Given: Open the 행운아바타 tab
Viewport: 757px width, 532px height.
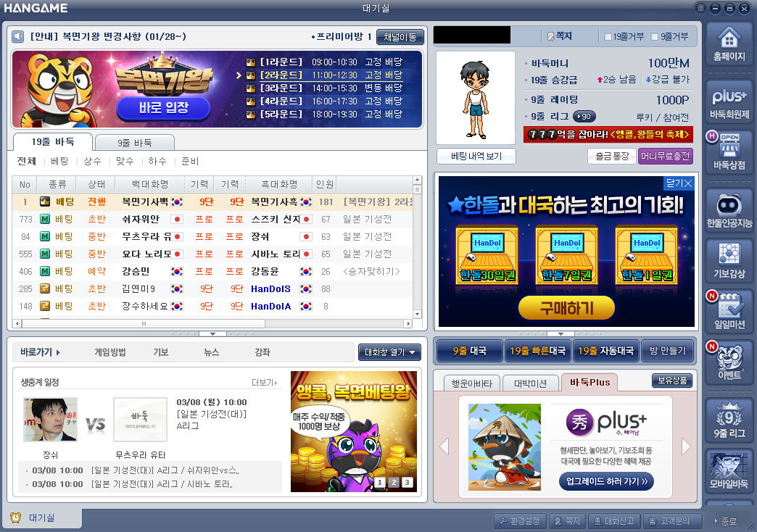Looking at the screenshot, I should [472, 383].
